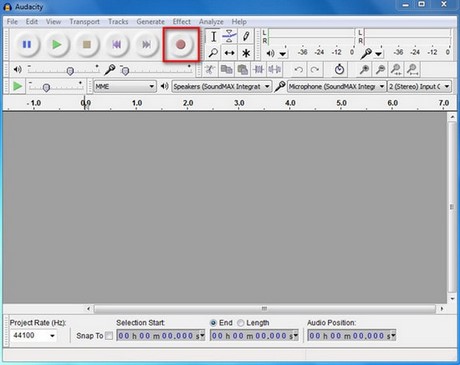460x365 pixels.
Task: Click the Silence audio icon
Action: tap(274, 70)
